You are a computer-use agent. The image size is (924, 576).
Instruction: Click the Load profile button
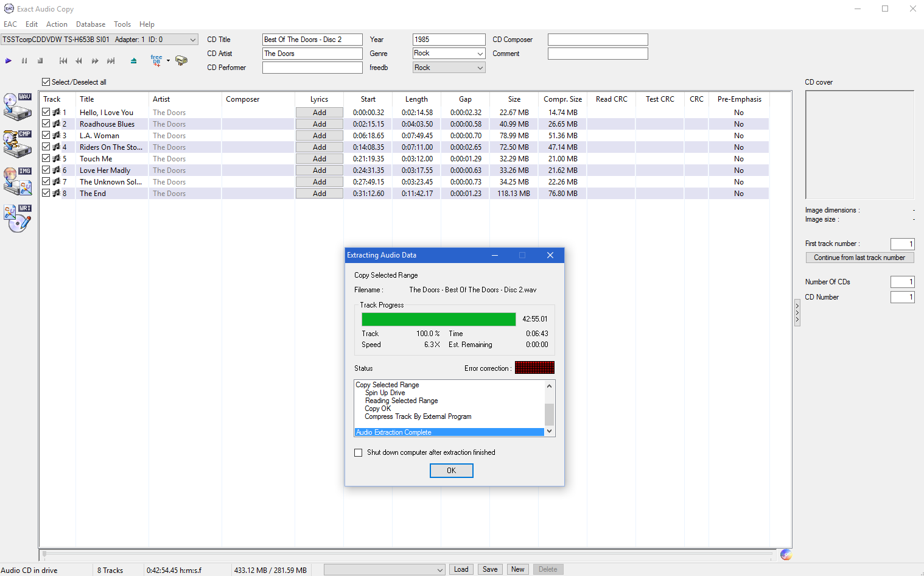pos(461,569)
